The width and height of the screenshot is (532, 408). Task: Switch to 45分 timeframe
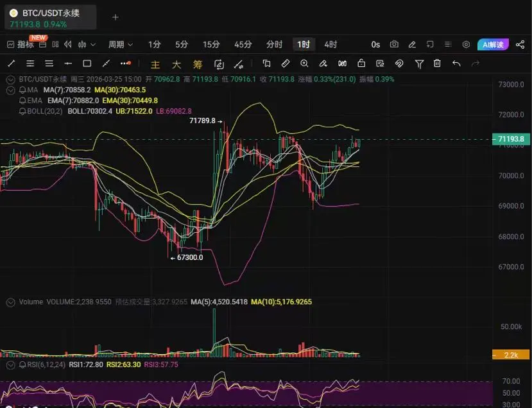tap(243, 44)
